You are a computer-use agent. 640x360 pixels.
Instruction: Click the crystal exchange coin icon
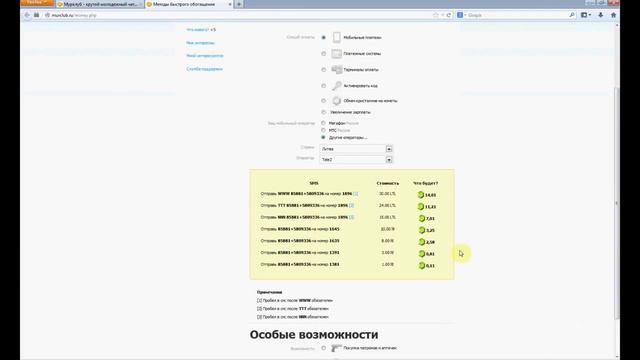[x=336, y=100]
